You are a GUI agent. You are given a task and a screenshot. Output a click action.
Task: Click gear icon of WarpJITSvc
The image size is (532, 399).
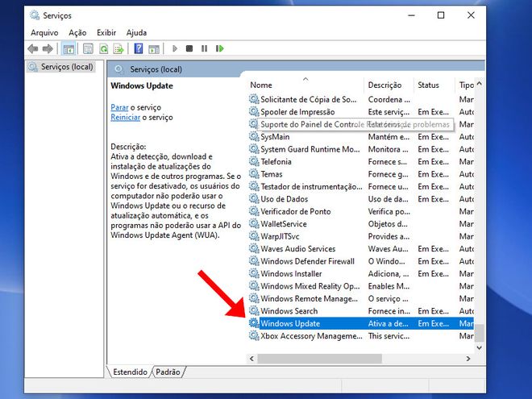(254, 236)
